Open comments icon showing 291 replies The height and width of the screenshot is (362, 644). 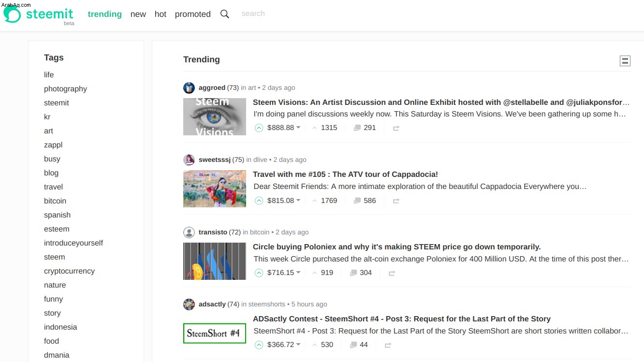[x=357, y=128]
